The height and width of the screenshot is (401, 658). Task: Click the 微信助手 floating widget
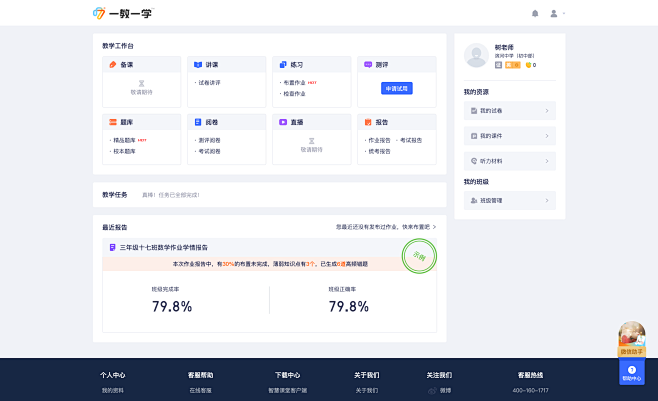coord(632,339)
